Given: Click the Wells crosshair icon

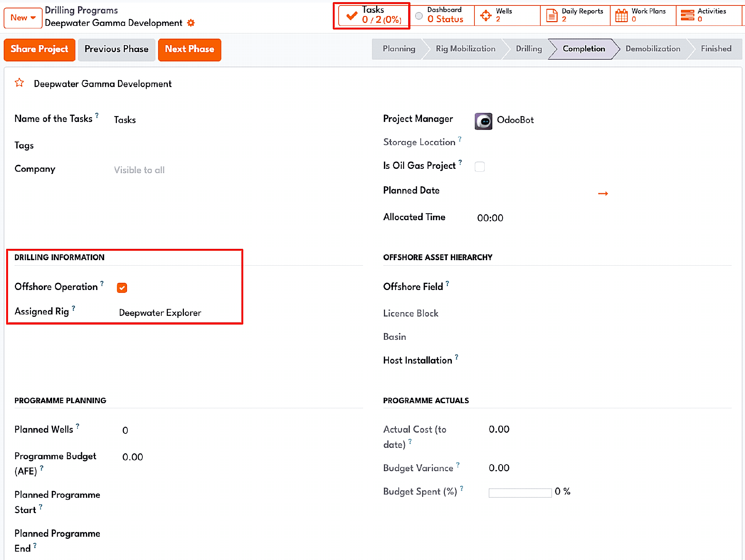Looking at the screenshot, I should pos(486,16).
